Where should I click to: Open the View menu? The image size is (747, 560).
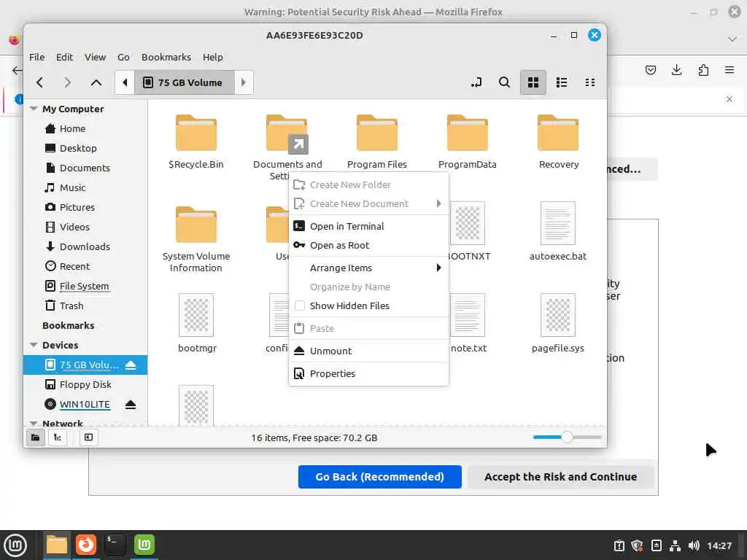(96, 57)
